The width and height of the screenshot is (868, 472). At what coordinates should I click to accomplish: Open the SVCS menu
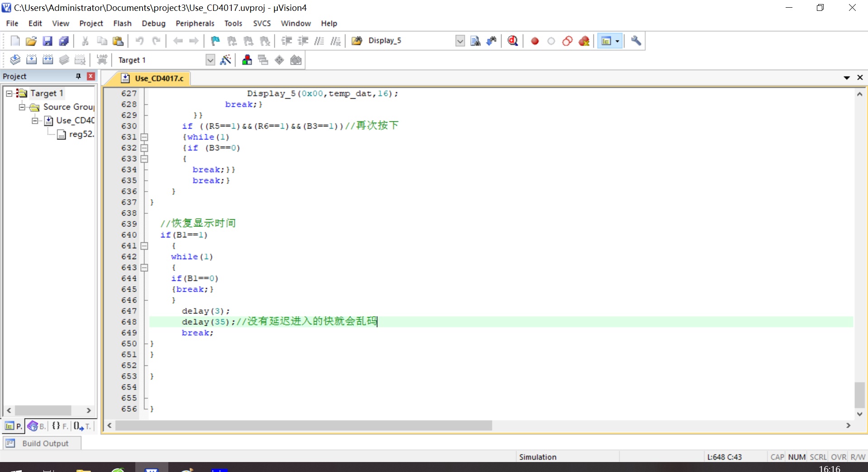click(262, 23)
